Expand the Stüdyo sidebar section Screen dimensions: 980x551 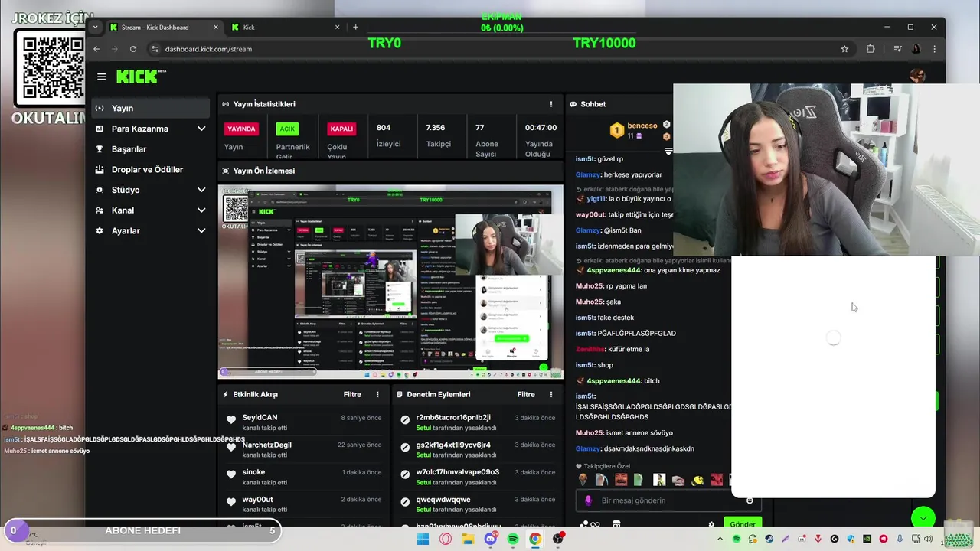pyautogui.click(x=201, y=190)
